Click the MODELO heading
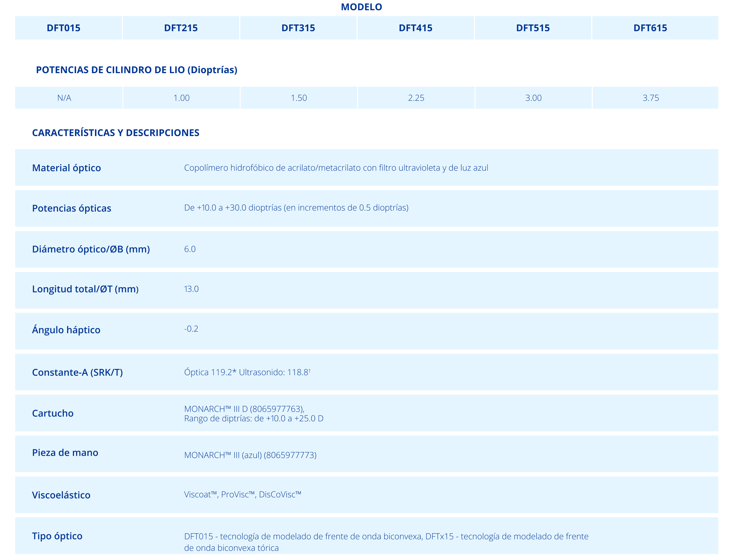 361,7
